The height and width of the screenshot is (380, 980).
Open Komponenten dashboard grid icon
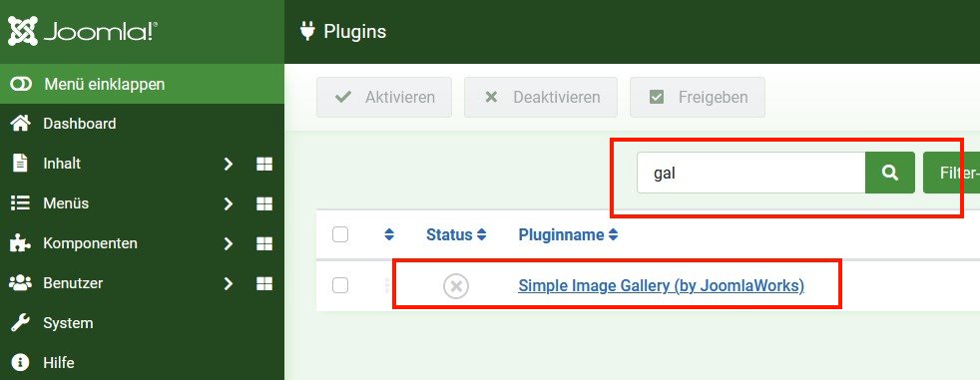point(264,243)
